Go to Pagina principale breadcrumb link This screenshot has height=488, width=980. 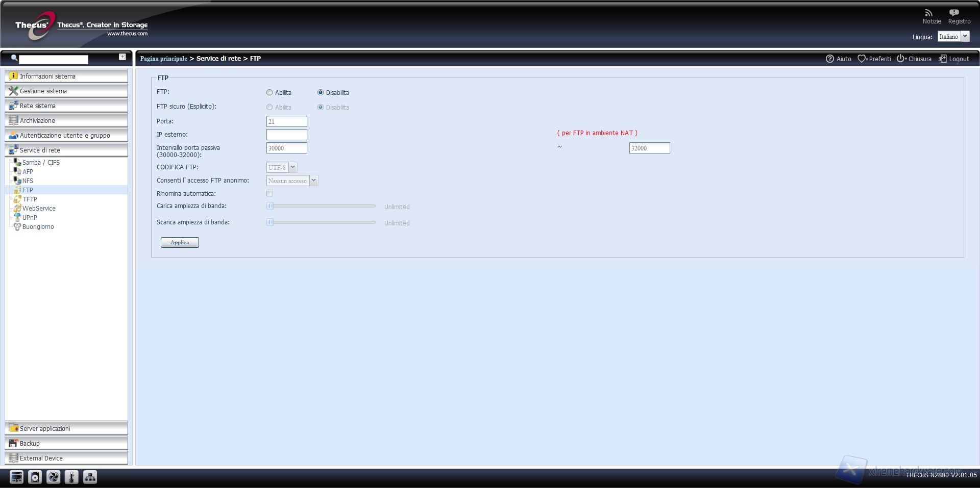click(163, 59)
